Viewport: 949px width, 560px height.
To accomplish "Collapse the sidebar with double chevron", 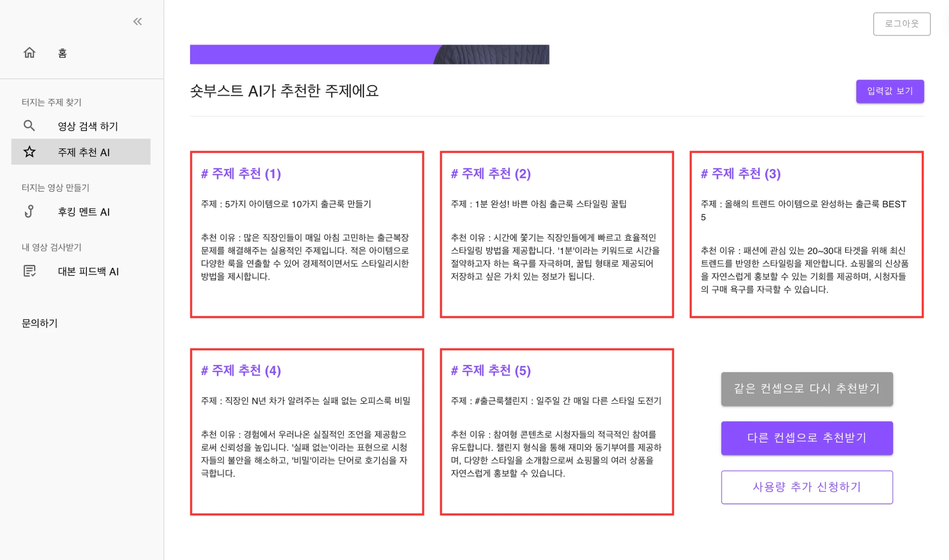I will [138, 22].
